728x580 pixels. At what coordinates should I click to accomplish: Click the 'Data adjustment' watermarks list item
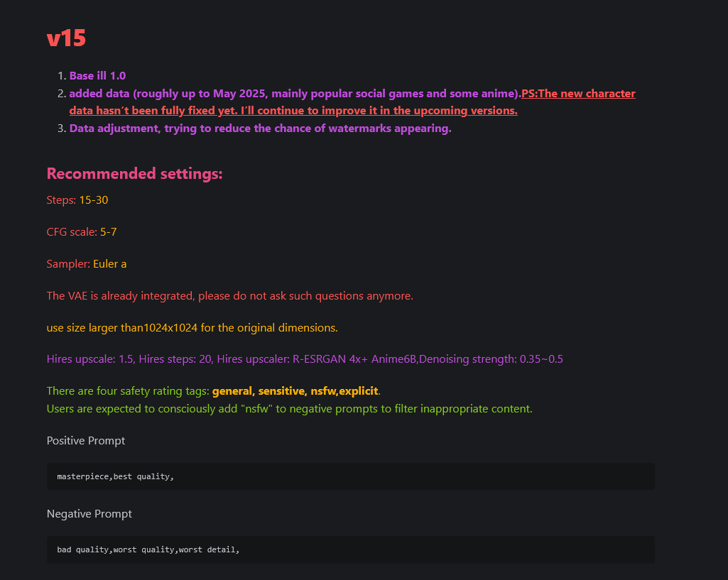pyautogui.click(x=261, y=128)
